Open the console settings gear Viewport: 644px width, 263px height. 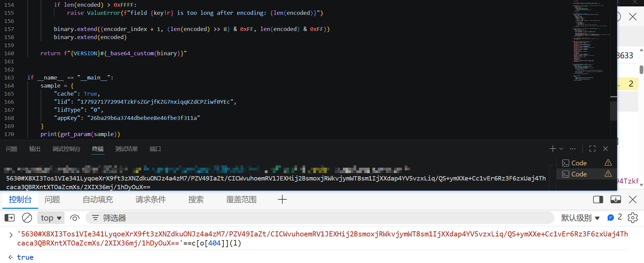coord(633,218)
